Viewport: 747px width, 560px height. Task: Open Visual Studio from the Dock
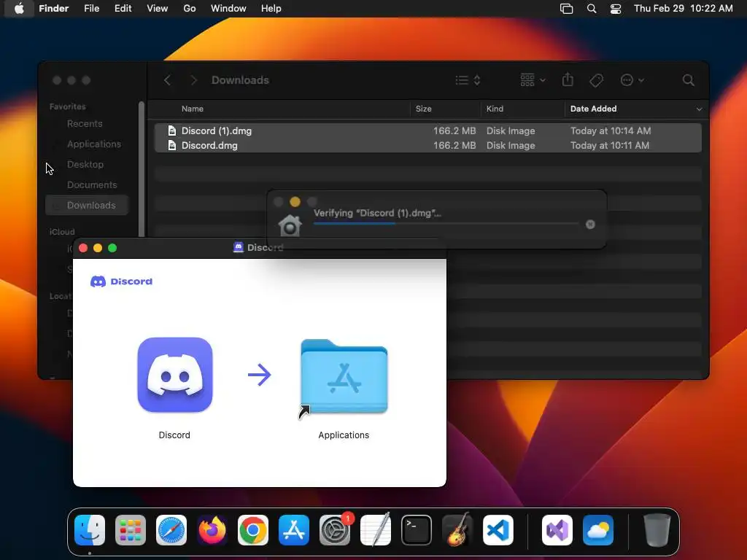(557, 530)
